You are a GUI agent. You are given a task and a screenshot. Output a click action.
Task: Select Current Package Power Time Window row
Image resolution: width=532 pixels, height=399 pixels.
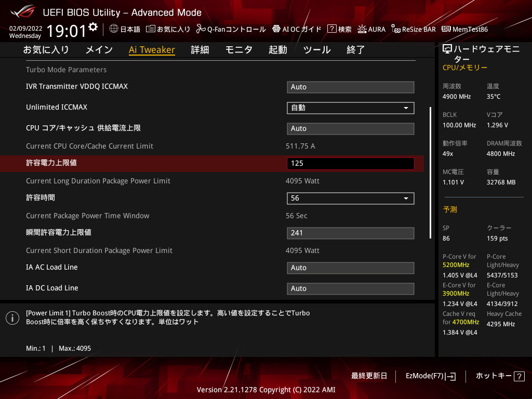(87, 216)
